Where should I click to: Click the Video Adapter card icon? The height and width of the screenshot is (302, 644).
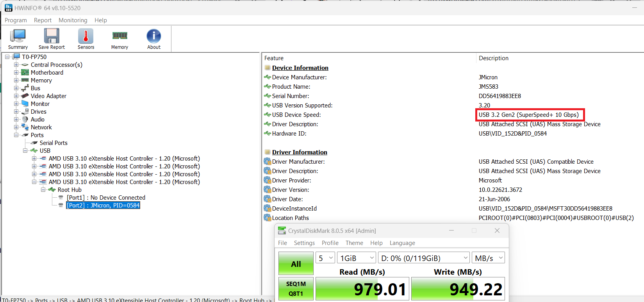(25, 96)
